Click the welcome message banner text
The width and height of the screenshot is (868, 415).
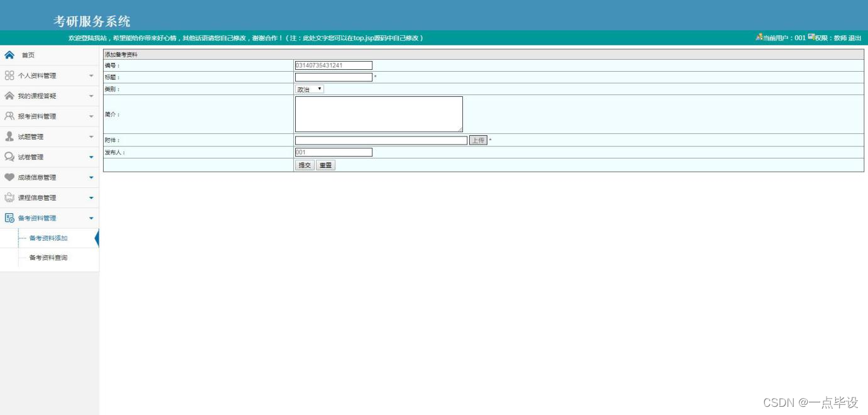coord(246,38)
